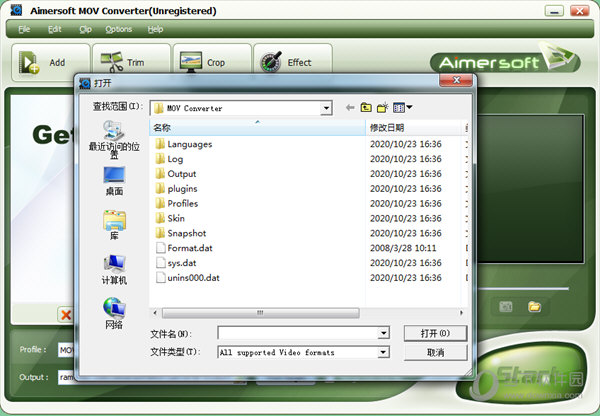Viewport: 600px width, 416px height.
Task: Expand the file name (文件名) dropdown arrow
Action: [383, 333]
